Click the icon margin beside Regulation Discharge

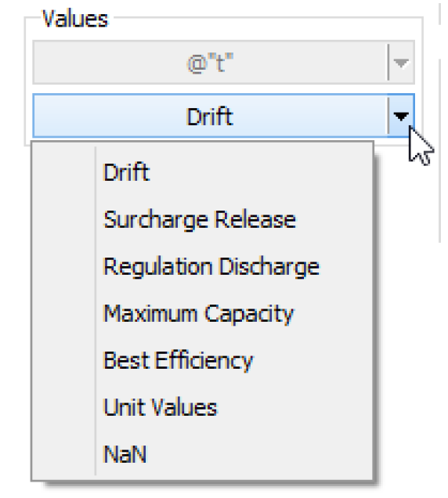click(63, 266)
